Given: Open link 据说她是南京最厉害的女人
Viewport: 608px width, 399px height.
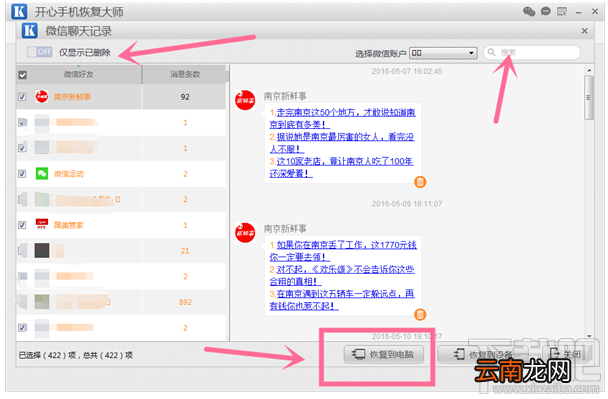Looking at the screenshot, I should pos(342,143).
